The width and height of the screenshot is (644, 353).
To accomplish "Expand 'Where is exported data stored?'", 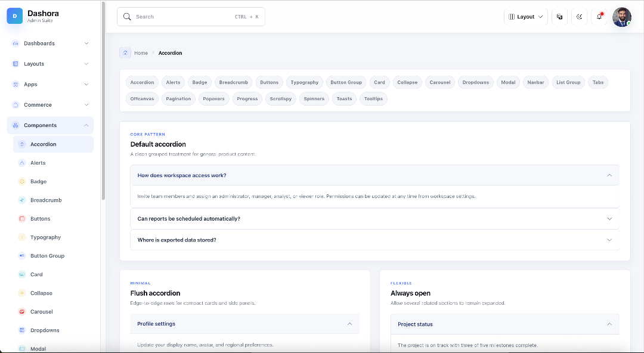I will point(374,240).
